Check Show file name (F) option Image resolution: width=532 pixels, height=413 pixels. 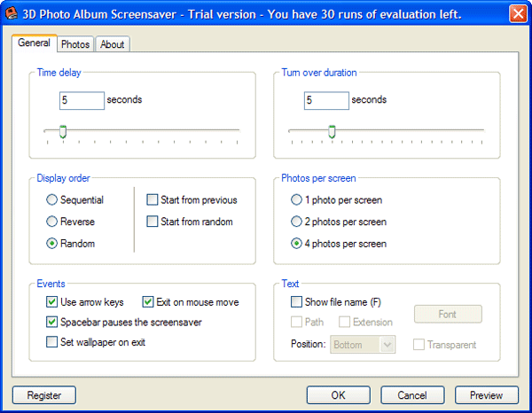[x=297, y=302]
